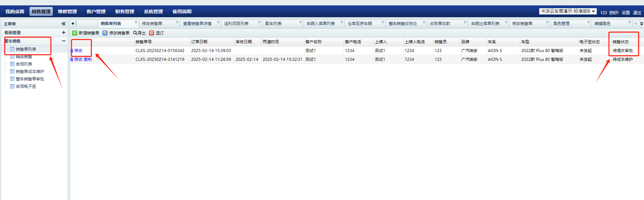Click the red 退订 icon

[152, 33]
